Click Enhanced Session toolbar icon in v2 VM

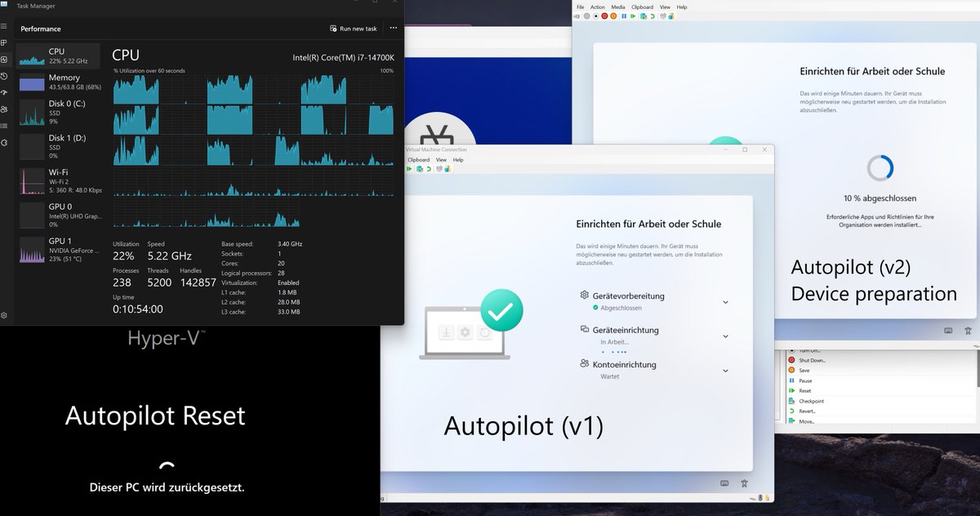click(x=663, y=16)
